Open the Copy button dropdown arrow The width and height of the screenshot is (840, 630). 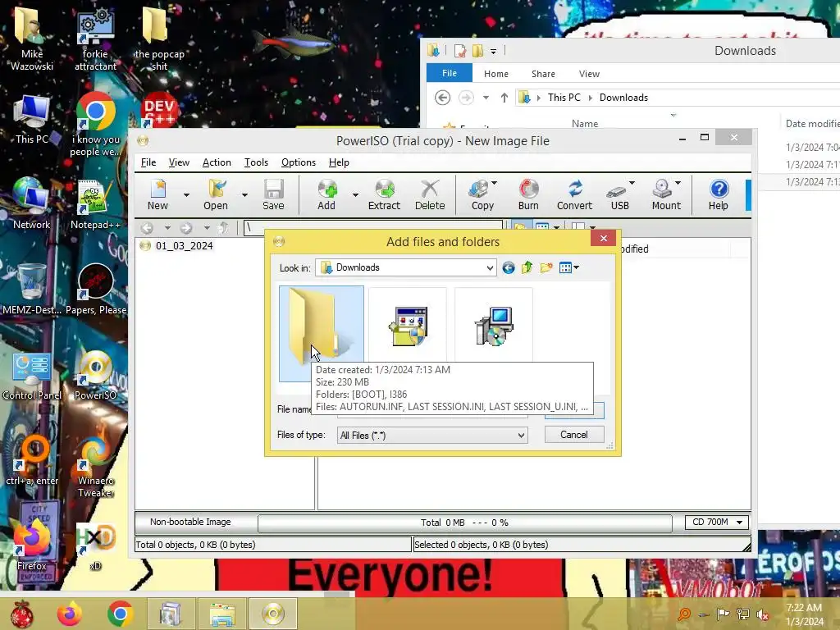(x=494, y=183)
